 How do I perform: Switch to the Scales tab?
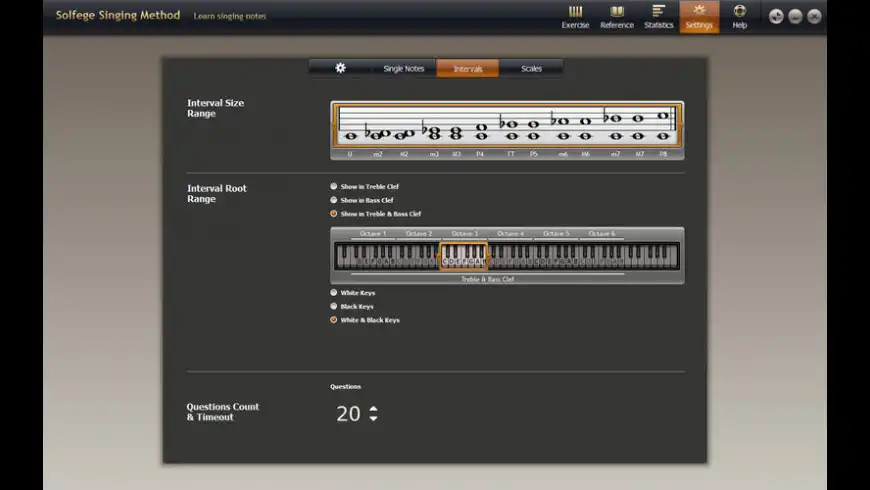[531, 68]
